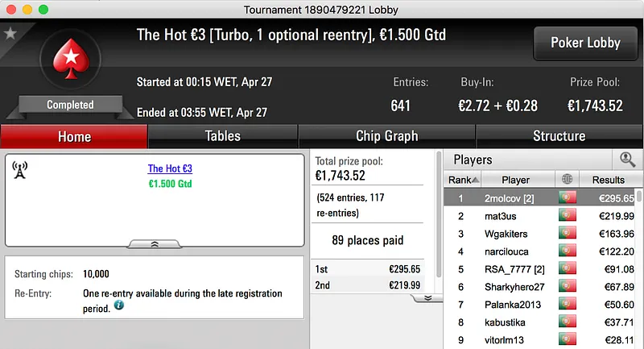Switch to the Tables tab
Image resolution: width=644 pixels, height=349 pixels.
[222, 136]
